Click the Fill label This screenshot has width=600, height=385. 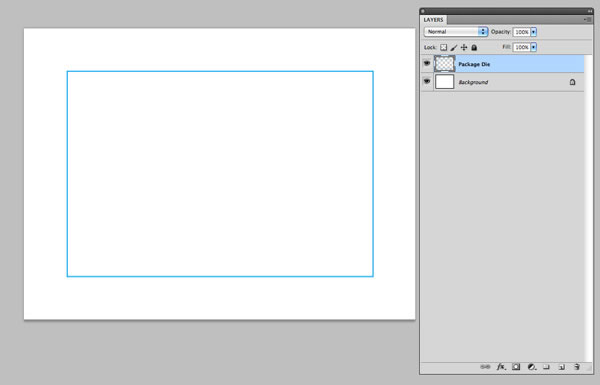(507, 47)
